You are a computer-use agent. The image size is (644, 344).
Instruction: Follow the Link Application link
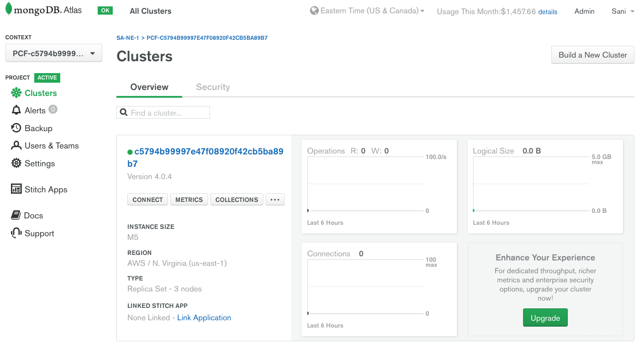click(x=204, y=318)
